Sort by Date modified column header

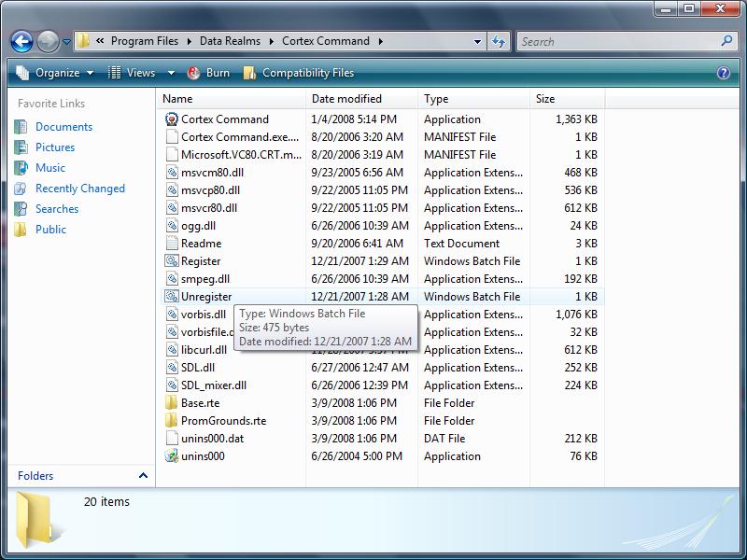coord(346,99)
